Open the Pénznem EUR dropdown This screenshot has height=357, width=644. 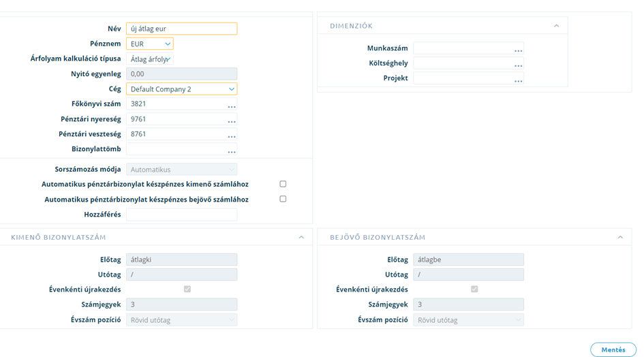point(150,44)
